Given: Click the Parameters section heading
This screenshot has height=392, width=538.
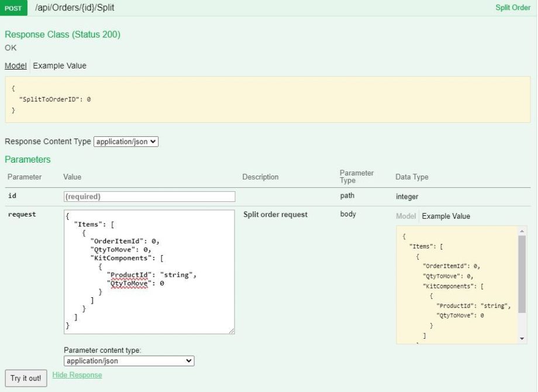Looking at the screenshot, I should click(x=27, y=159).
